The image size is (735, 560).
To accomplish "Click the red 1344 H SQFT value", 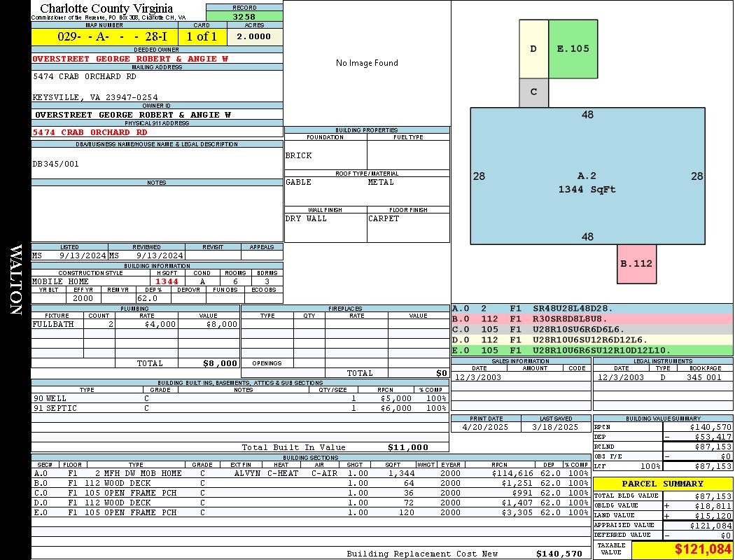I will [167, 281].
